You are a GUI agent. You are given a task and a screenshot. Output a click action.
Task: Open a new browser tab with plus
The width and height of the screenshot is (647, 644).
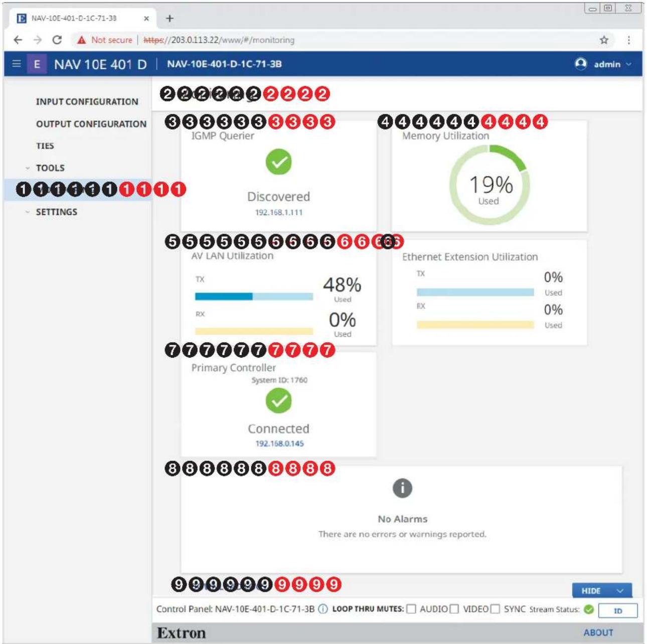pos(170,19)
